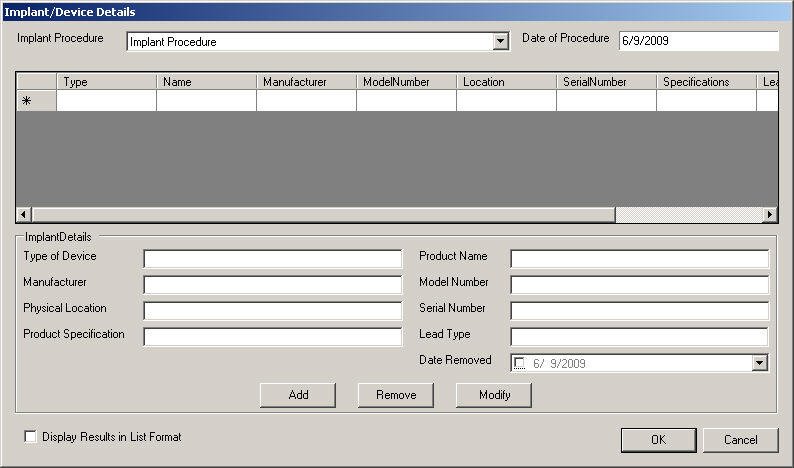Click into the Product Name field
The width and height of the screenshot is (794, 468).
[639, 259]
